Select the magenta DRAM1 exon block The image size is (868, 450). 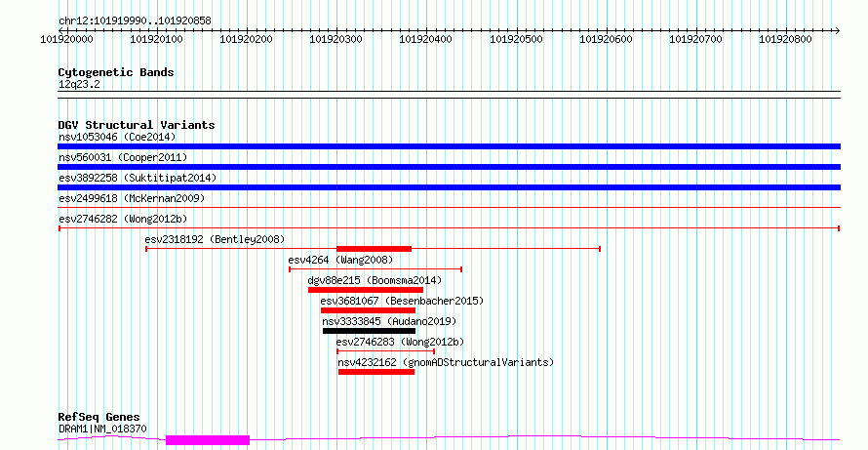tap(208, 440)
